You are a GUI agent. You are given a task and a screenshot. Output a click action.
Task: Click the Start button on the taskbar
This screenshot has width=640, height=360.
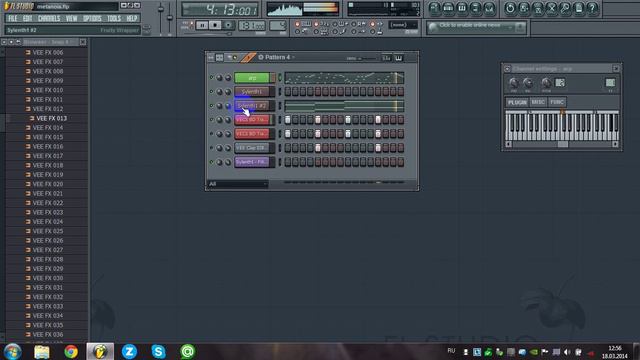[x=13, y=351]
